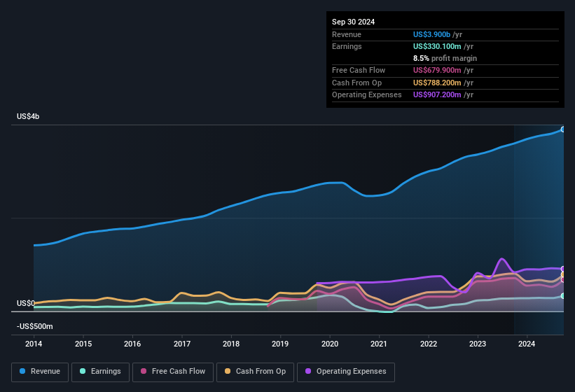Toggle Cash From Op legend item
This screenshot has height=392, width=575.
254,371
